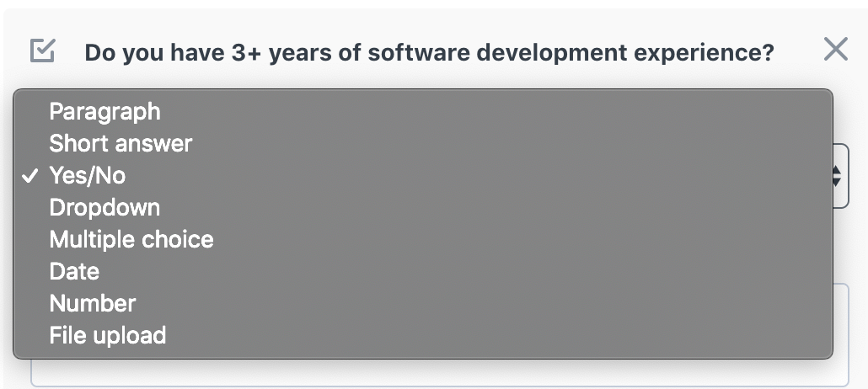This screenshot has height=389, width=868.
Task: Click the downward arrow on the select control
Action: point(836,182)
